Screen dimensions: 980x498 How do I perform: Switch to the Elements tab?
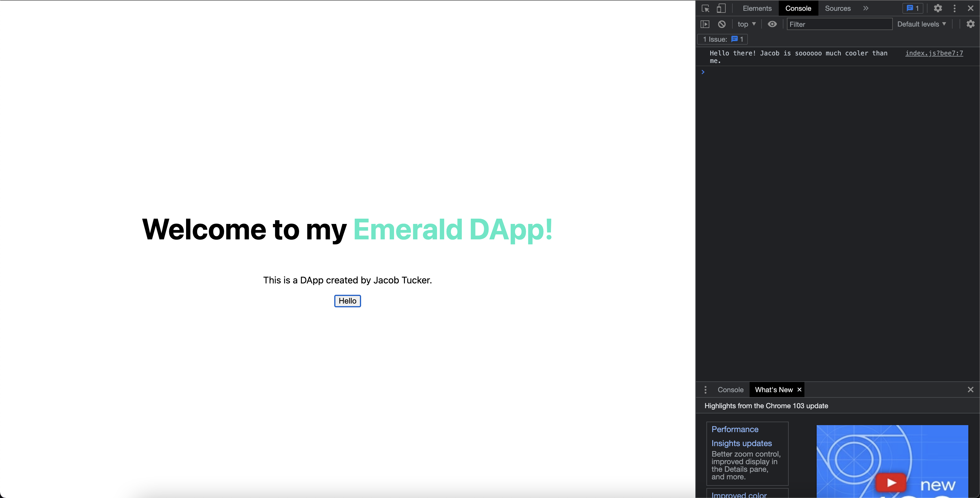coord(757,8)
